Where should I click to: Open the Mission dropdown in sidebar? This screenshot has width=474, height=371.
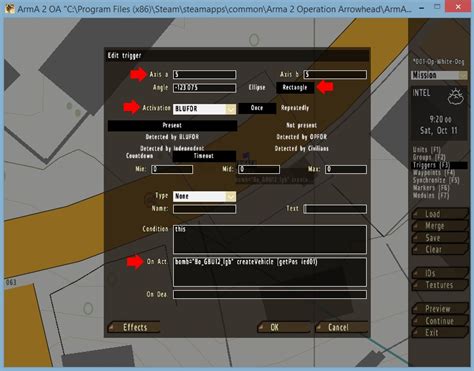439,75
